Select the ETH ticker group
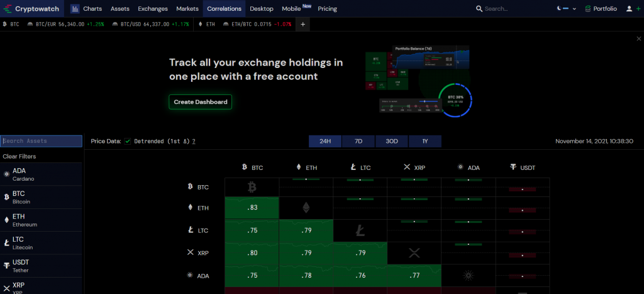Image resolution: width=644 pixels, height=294 pixels. 206,25
